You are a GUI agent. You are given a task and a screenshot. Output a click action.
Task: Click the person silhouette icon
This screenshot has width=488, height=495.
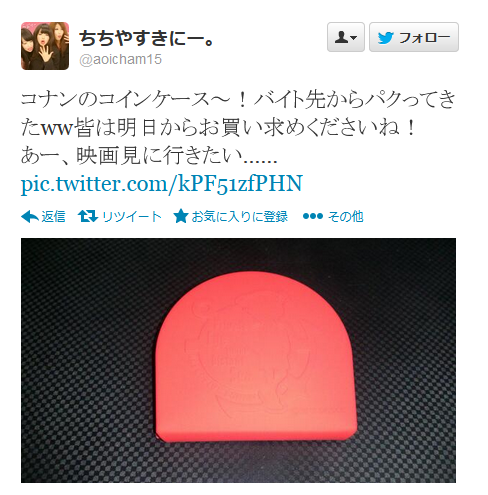coord(341,37)
